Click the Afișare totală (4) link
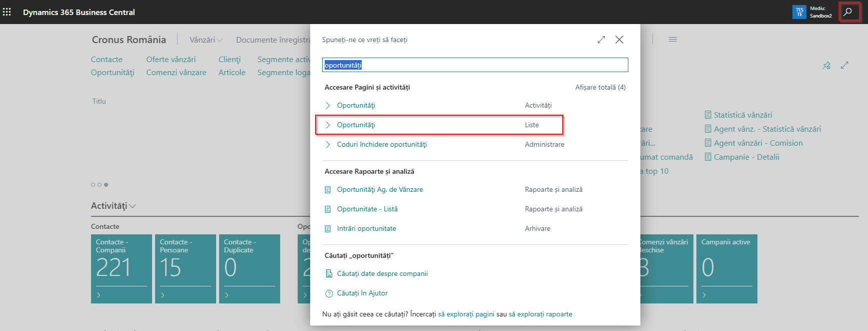868x331 pixels. point(600,87)
